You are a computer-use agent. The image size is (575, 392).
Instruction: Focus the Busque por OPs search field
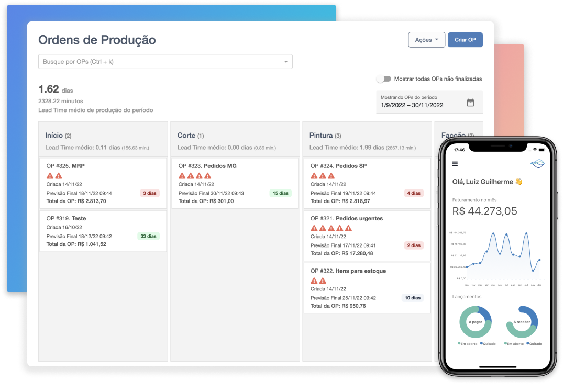157,62
